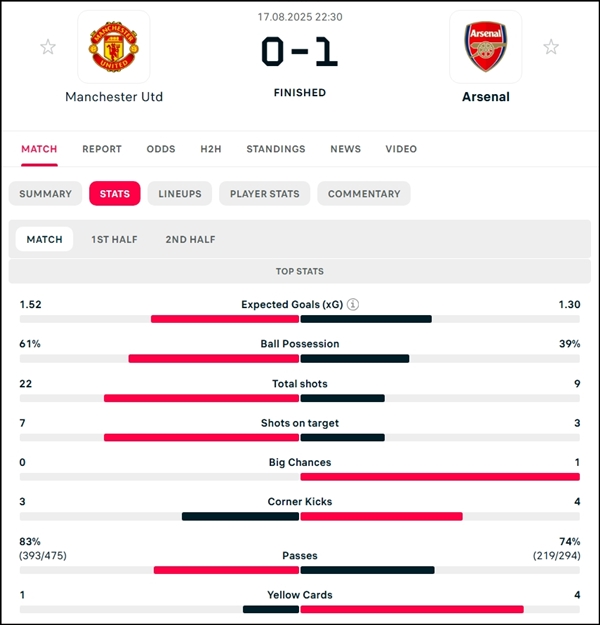The image size is (600, 625).
Task: Open the Expected Goals info icon
Action: [353, 305]
